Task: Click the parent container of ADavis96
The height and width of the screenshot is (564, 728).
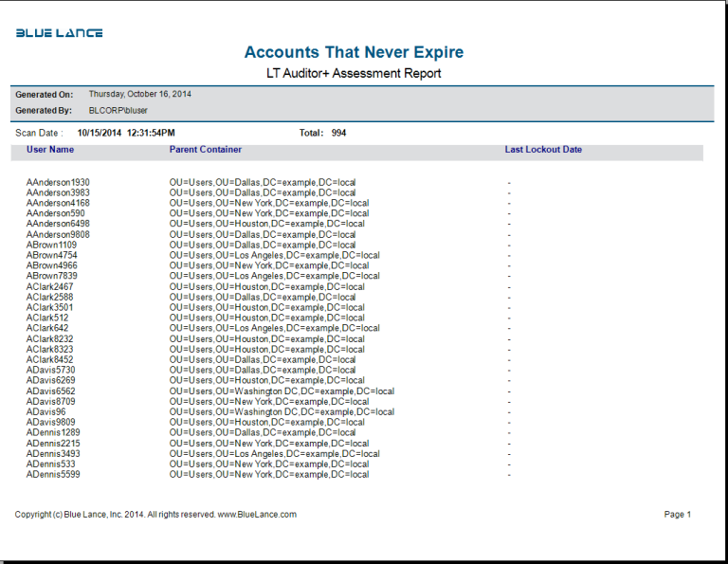Action: coord(282,412)
